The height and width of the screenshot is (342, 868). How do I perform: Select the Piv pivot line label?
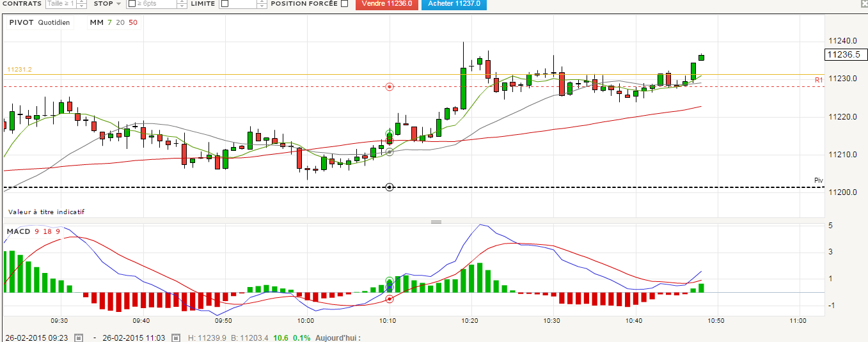pos(819,180)
